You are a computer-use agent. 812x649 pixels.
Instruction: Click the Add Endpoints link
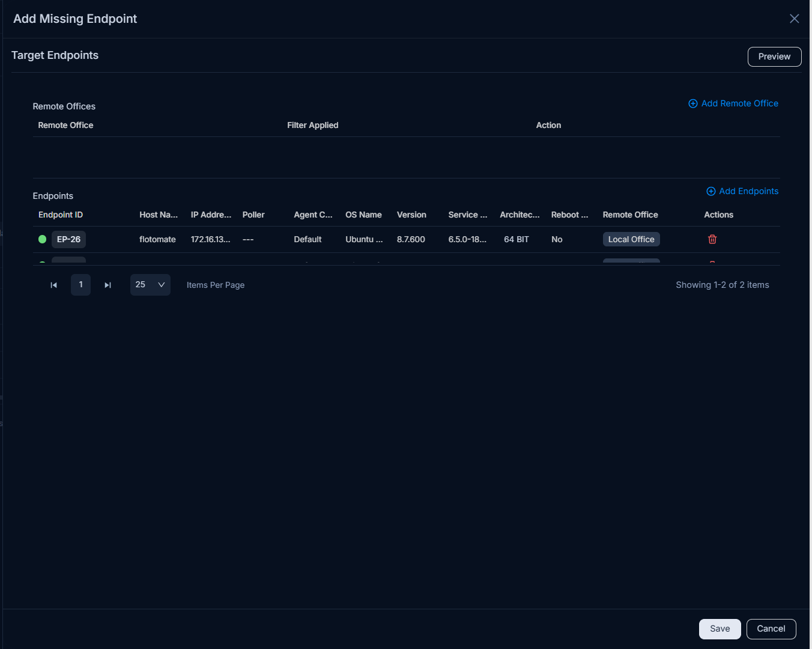pos(742,191)
